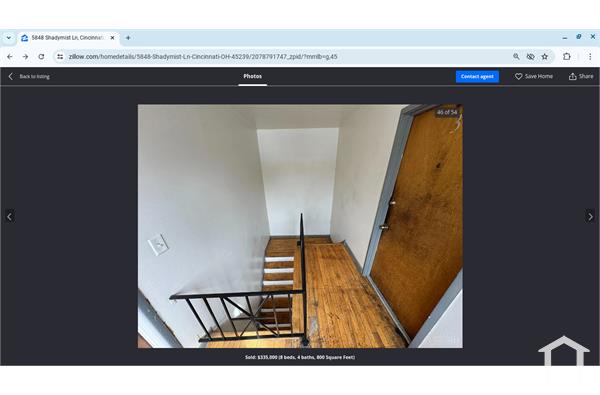This screenshot has height=395, width=600.
Task: Open a new browser tab
Action: 128,38
